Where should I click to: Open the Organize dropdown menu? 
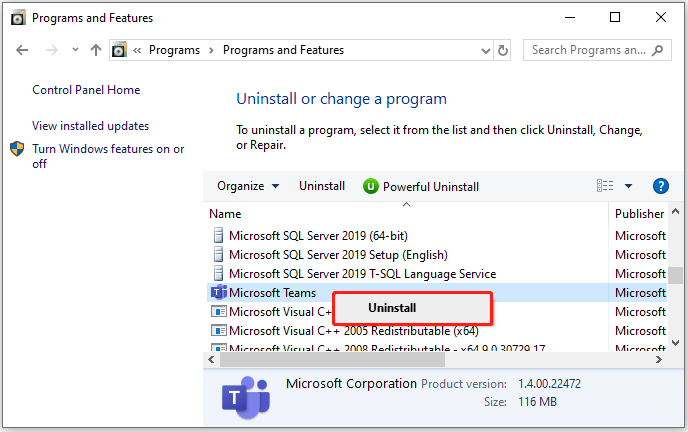pyautogui.click(x=248, y=186)
